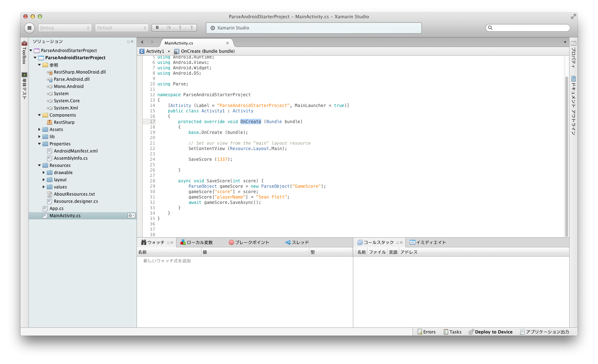This screenshot has width=598, height=364.
Task: Open the Properties pad on right edge
Action: click(574, 55)
